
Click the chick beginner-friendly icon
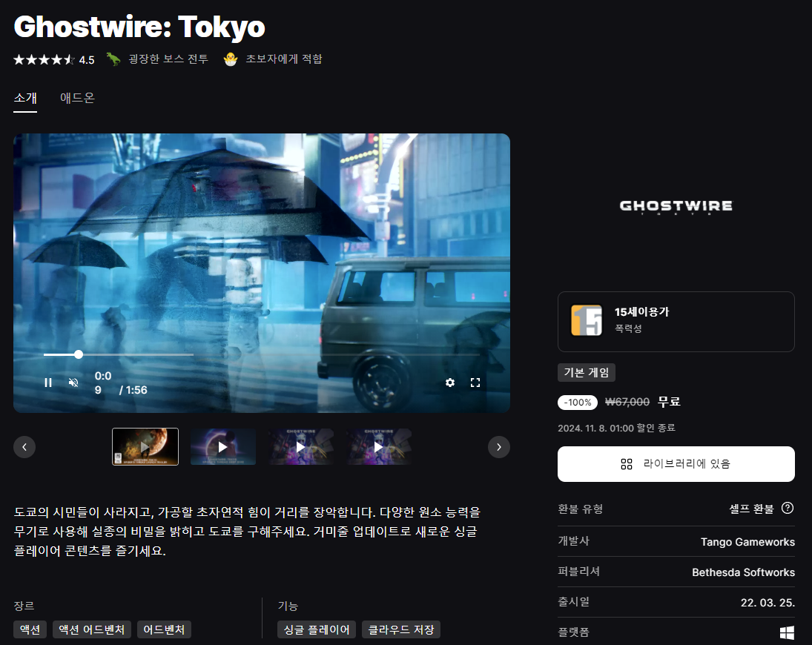(x=231, y=59)
